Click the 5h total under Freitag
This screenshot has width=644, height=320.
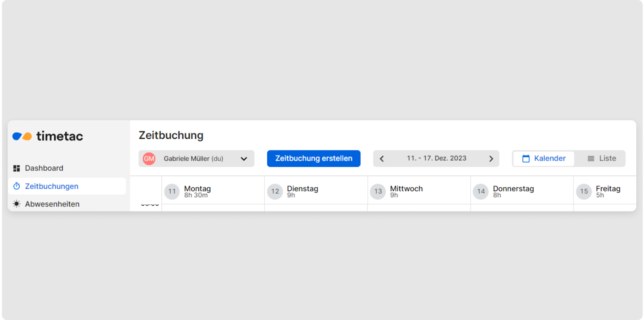pyautogui.click(x=600, y=195)
